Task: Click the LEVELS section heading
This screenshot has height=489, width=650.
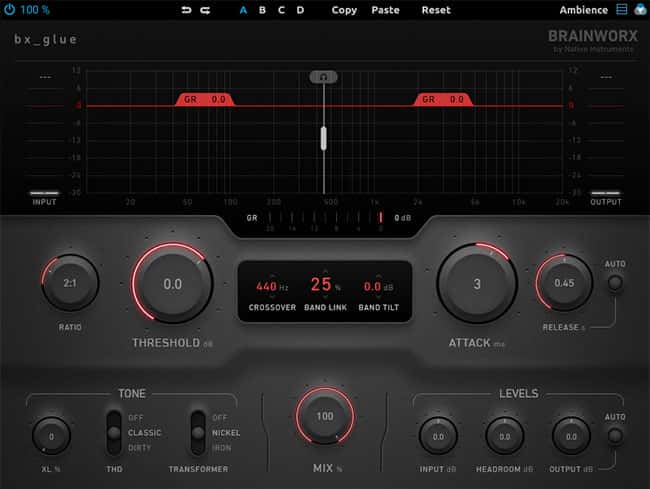Action: (519, 393)
